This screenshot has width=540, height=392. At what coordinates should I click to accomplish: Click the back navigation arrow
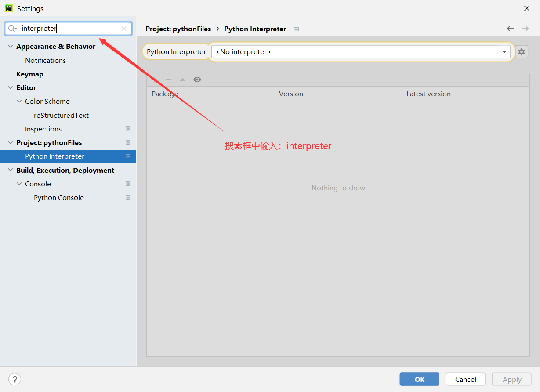tap(510, 28)
